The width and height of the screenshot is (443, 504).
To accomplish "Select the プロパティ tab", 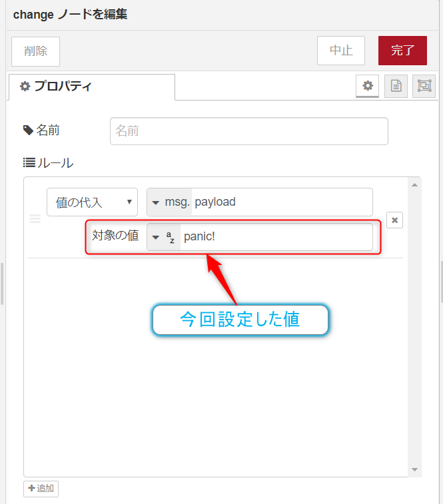I will 92,87.
